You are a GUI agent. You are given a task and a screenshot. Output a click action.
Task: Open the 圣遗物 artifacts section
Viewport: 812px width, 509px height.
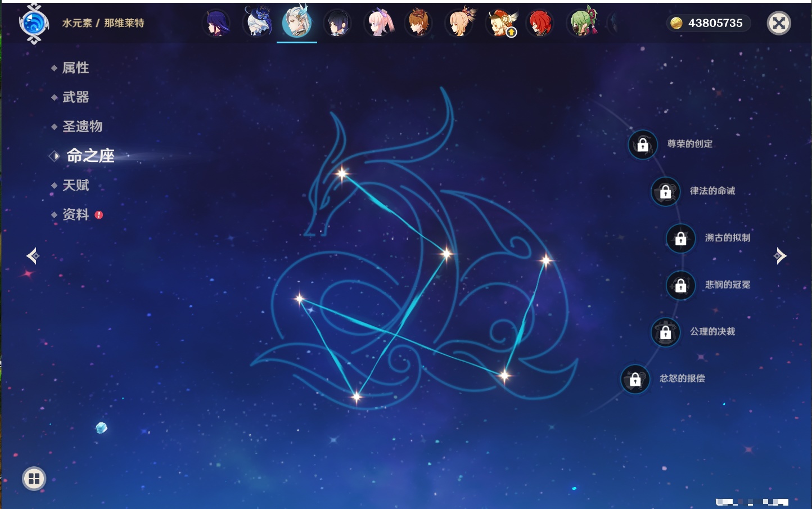pos(82,127)
